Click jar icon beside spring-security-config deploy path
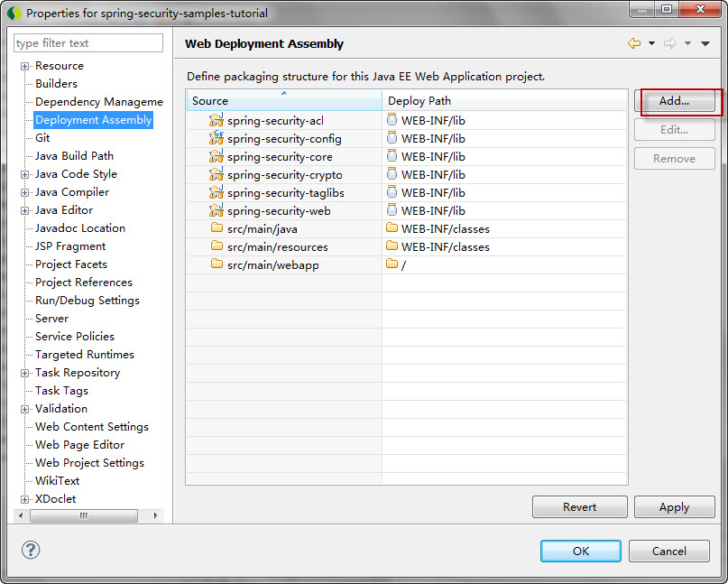 click(392, 137)
